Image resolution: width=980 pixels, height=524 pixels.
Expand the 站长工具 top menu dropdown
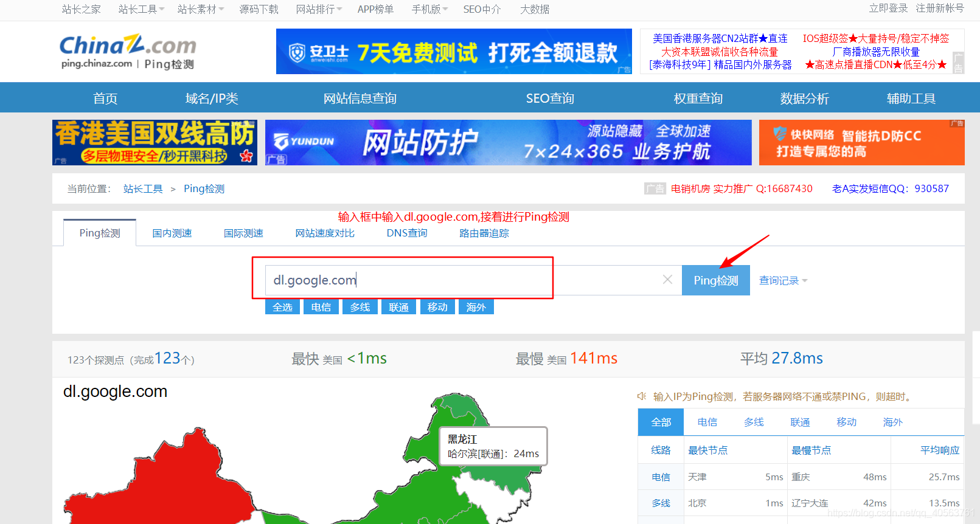tap(141, 9)
